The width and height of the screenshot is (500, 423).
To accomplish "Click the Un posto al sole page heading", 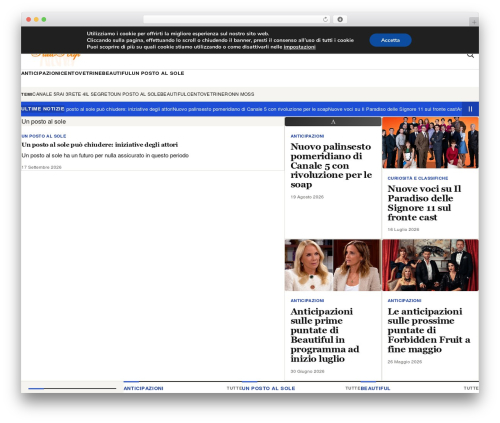I will click(44, 122).
